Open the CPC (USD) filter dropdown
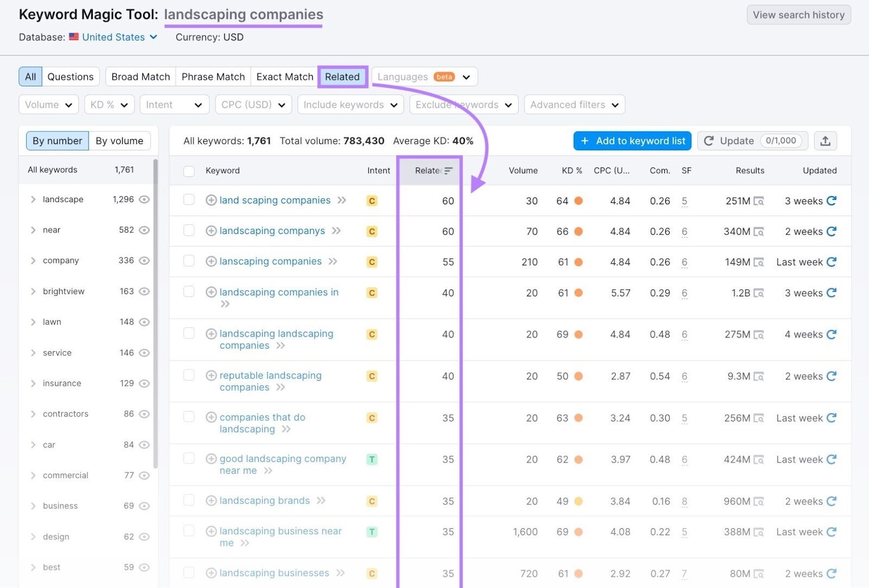Viewport: 869px width, 588px height. tap(253, 105)
